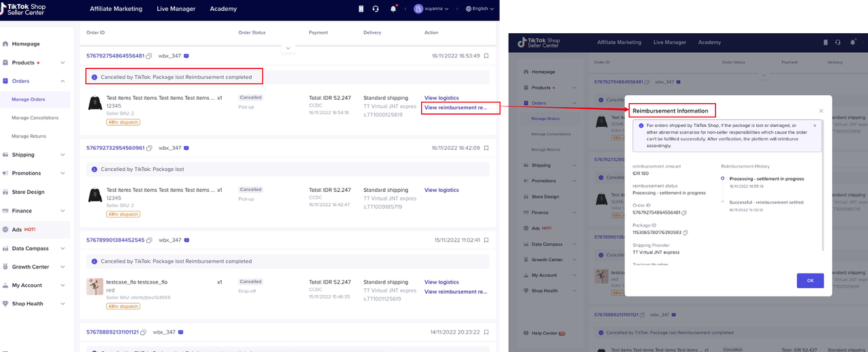
Task: Open order ID 576789901384452545 link
Action: click(x=115, y=240)
